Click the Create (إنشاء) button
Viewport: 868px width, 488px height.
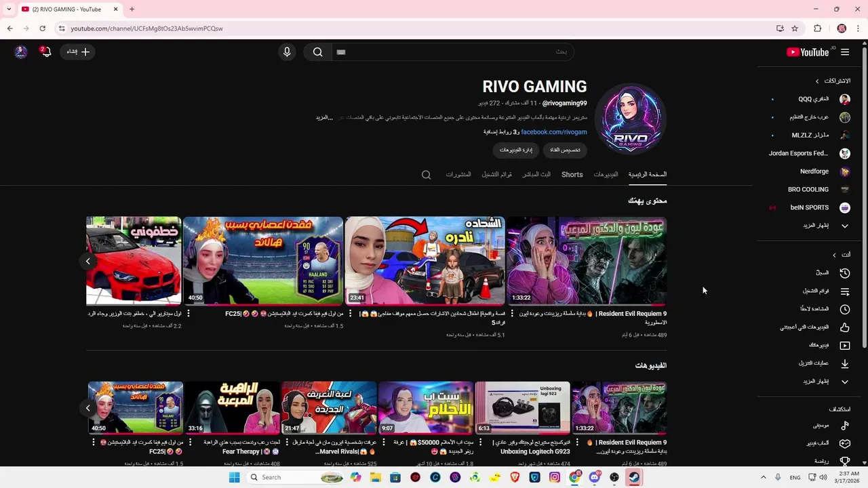(77, 52)
